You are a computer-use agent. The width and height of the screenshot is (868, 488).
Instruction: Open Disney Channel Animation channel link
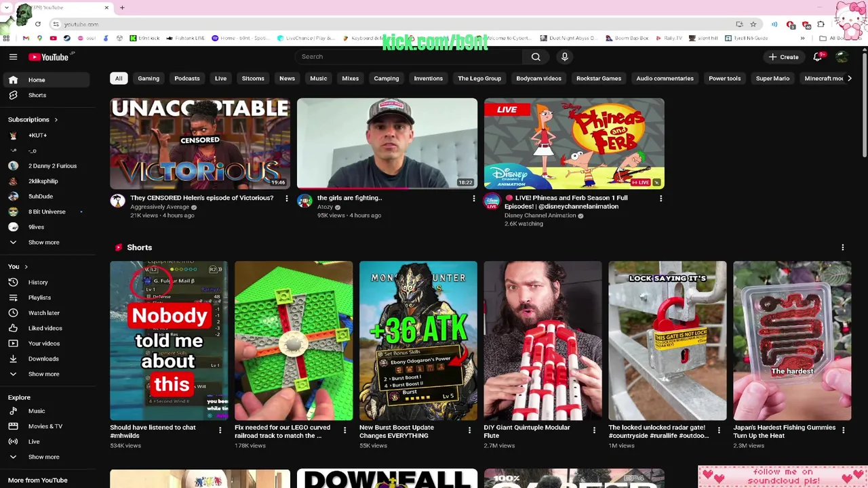pos(540,216)
